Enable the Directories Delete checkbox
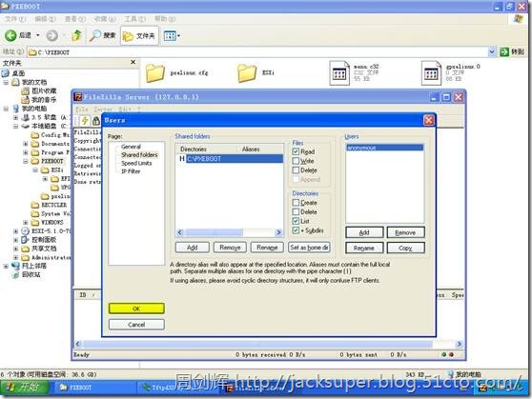Image resolution: width=532 pixels, height=399 pixels. [296, 211]
